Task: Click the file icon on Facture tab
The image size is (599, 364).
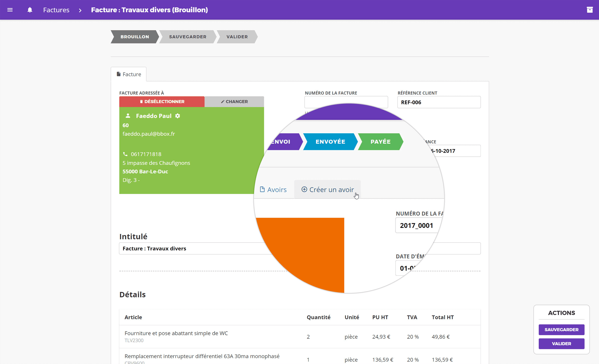Action: pyautogui.click(x=119, y=74)
